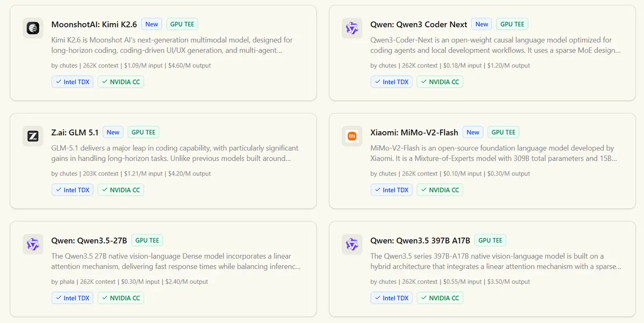
Task: Click the New badge on MiMo-V2-Flash
Action: click(x=473, y=132)
